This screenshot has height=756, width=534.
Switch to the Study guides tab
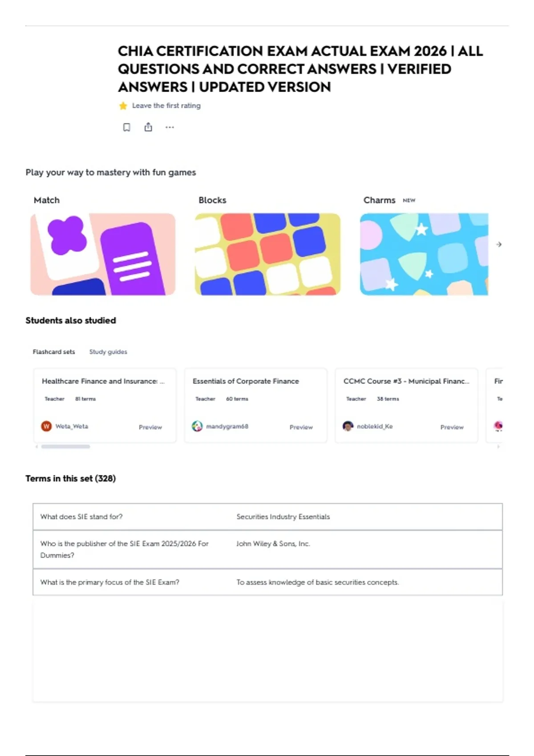pos(108,352)
